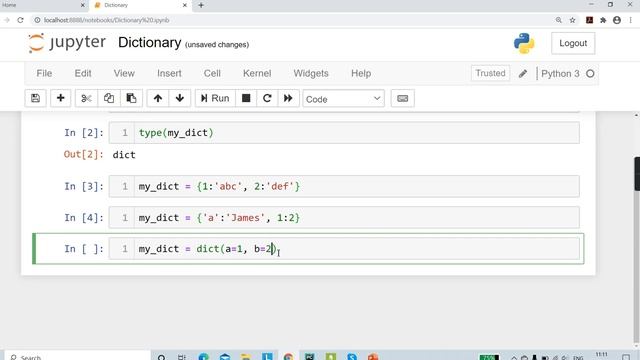The height and width of the screenshot is (360, 640).
Task: Save the notebook with the floppy disk icon
Action: [36, 98]
